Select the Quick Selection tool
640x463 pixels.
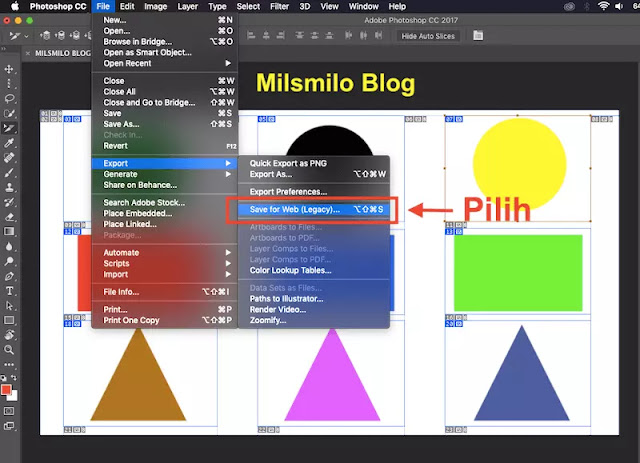coord(9,114)
